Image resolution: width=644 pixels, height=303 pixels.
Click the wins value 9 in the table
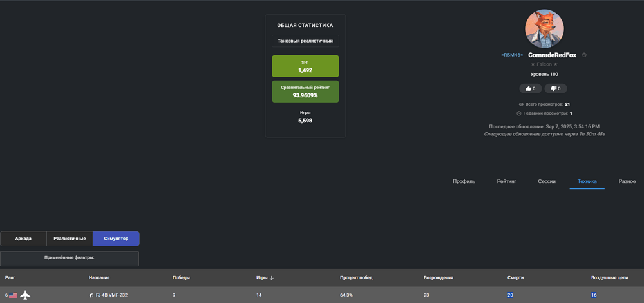(x=174, y=295)
